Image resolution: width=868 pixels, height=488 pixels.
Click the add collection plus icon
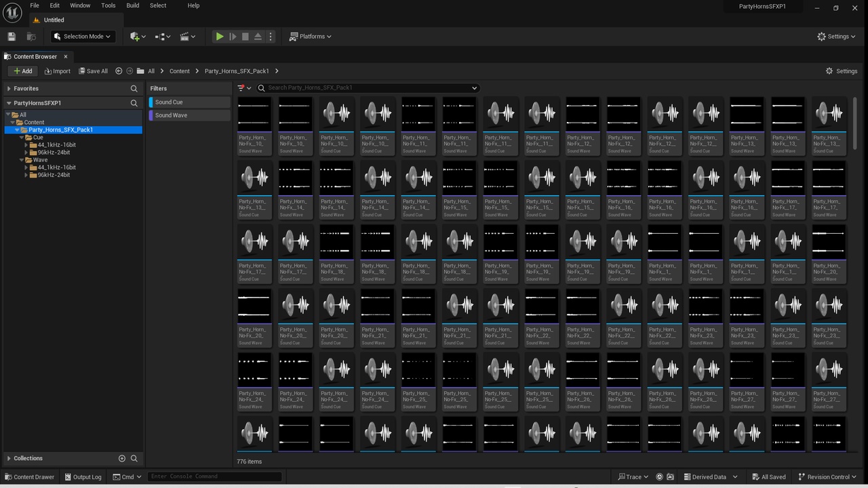click(x=122, y=459)
